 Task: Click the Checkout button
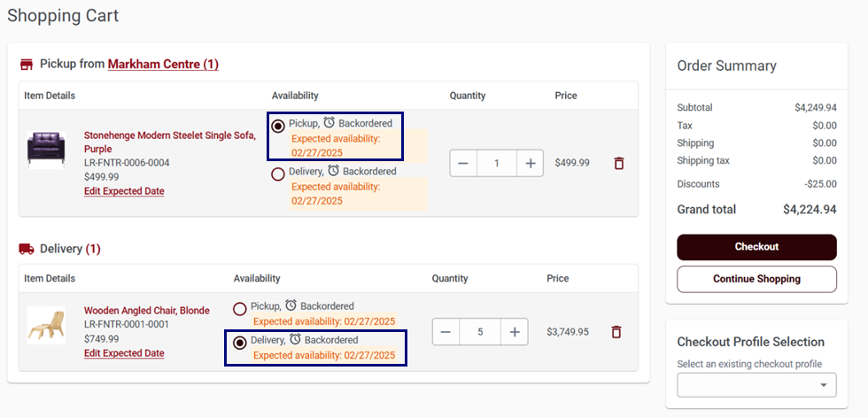756,247
